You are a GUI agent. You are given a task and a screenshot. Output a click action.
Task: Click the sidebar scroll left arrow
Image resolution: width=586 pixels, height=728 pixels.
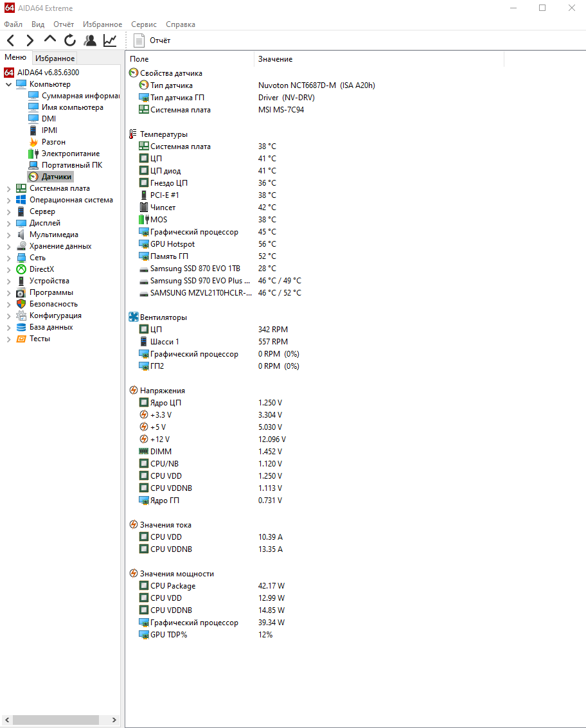click(x=7, y=720)
